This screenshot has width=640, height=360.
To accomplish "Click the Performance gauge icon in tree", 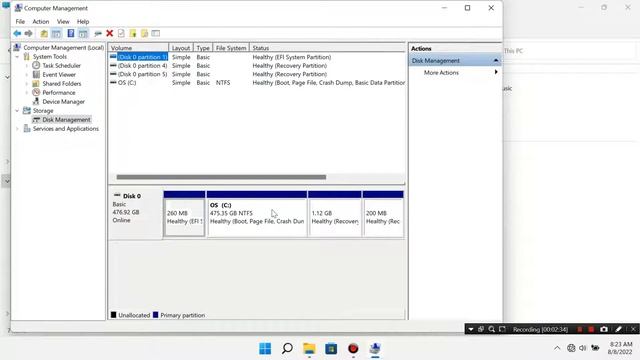I will tap(36, 92).
